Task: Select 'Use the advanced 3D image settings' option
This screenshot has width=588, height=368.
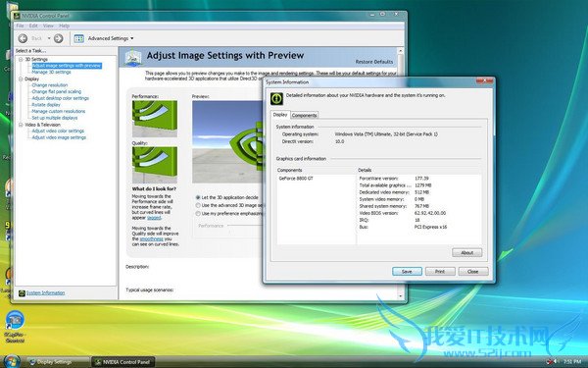Action: coord(198,205)
